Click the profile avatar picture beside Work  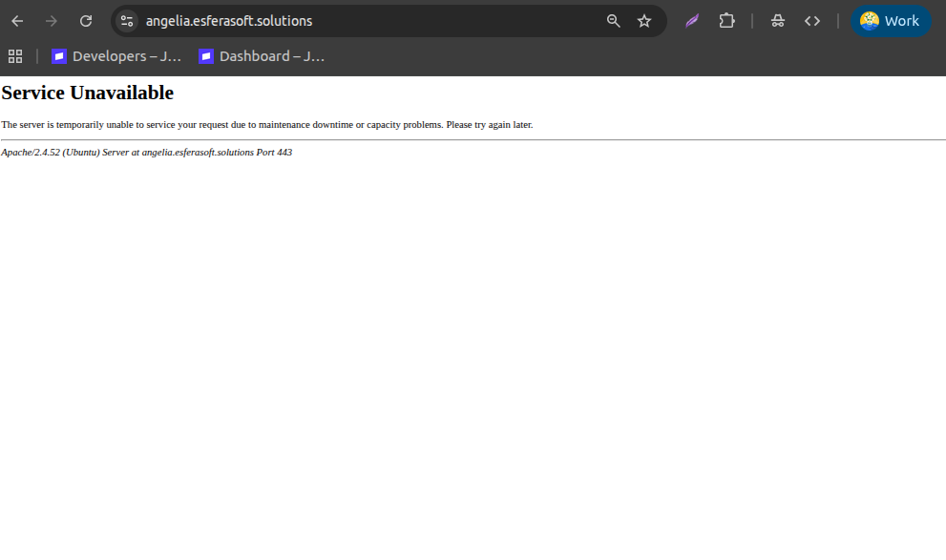click(869, 21)
